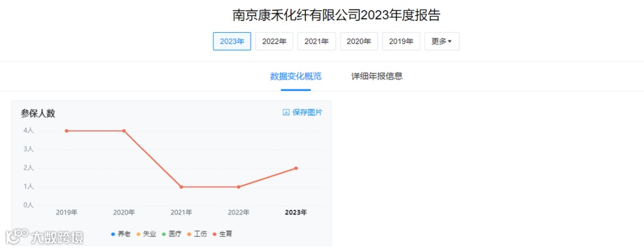View the 2019年 annual report

(x=401, y=42)
